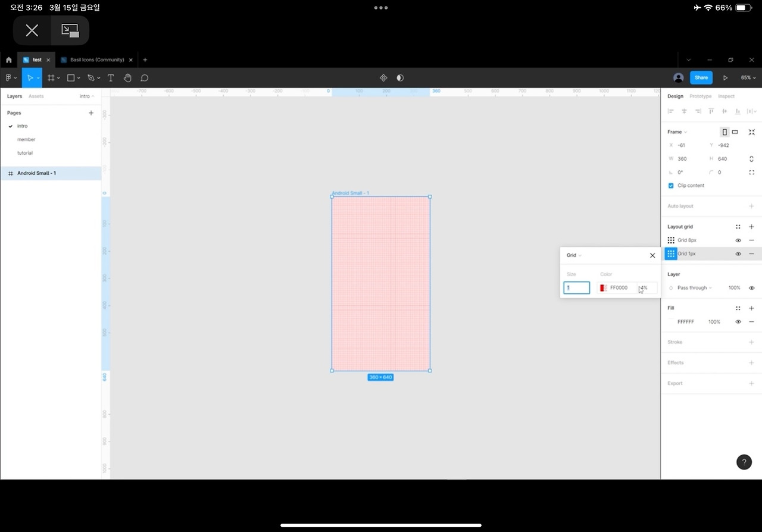Open the zoom level 65% dropdown
Viewport: 762px width, 532px height.
[748, 78]
